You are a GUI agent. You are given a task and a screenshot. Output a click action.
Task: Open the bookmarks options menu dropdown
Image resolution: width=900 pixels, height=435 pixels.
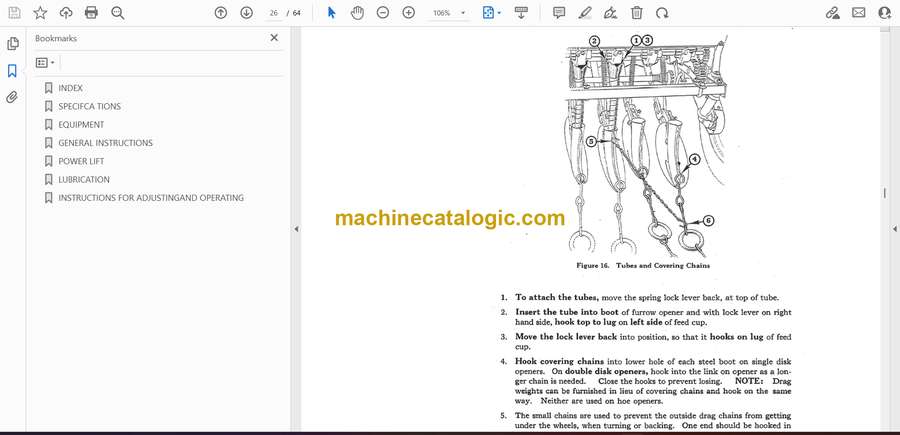pos(46,62)
